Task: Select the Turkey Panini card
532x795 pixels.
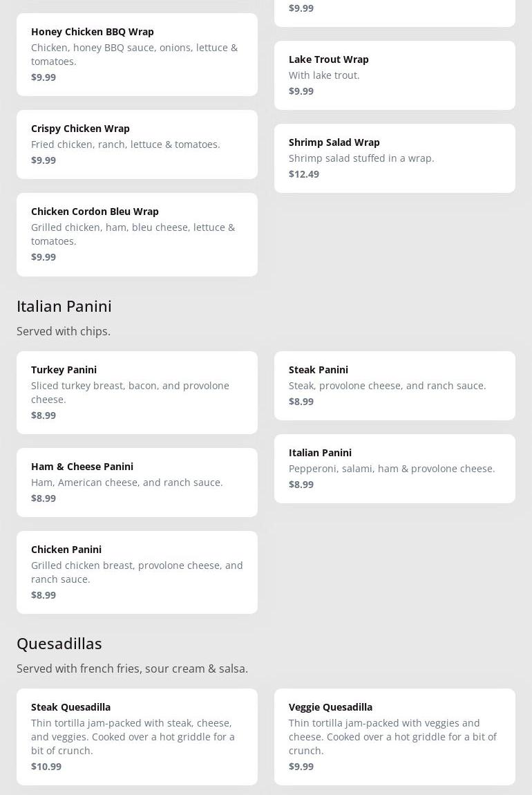Action: tap(137, 392)
